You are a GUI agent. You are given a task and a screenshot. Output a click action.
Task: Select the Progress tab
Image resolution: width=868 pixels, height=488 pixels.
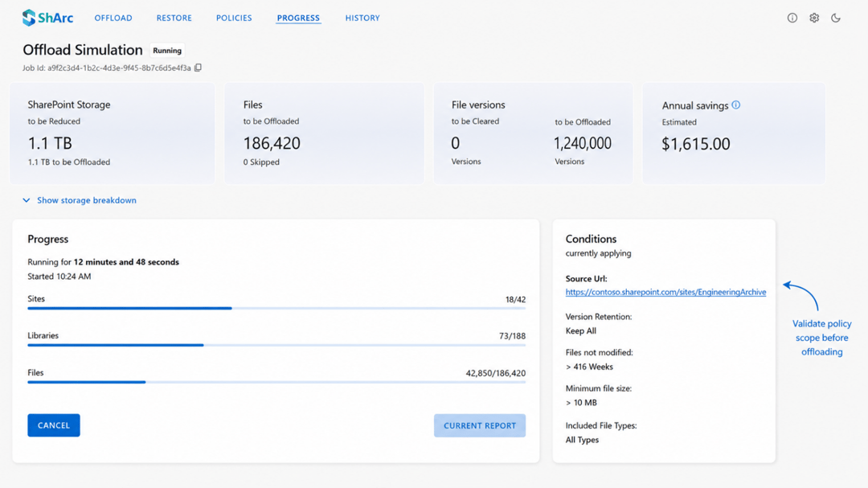[298, 18]
